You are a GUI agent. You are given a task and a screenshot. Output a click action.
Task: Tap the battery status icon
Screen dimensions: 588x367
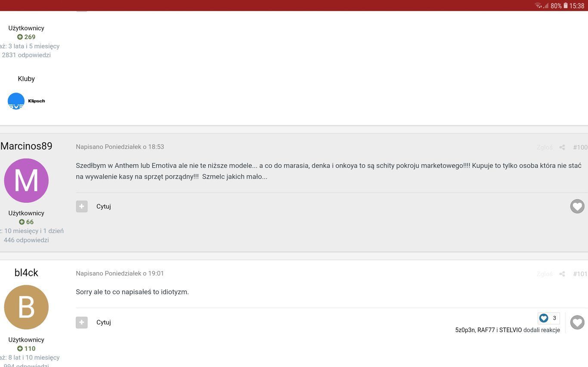click(566, 6)
